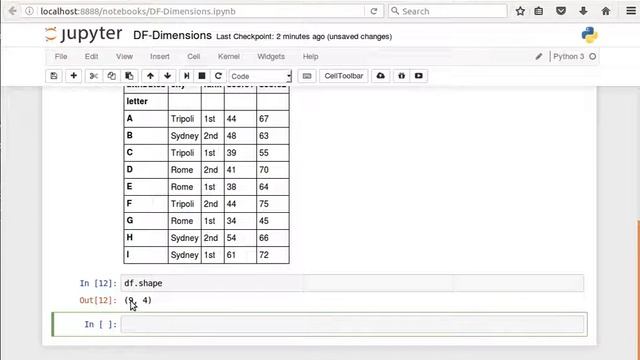Click the Python logo
The image size is (640, 360).
point(589,35)
